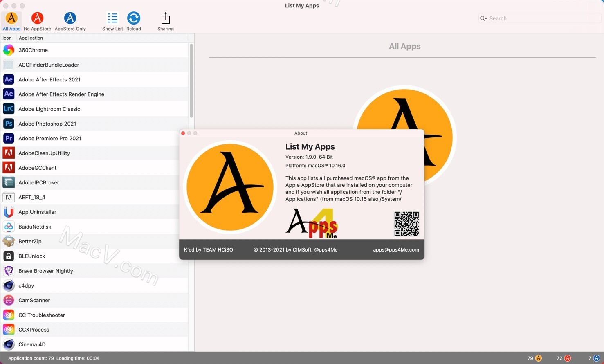Select AdobeGCClient text

[x=37, y=168]
